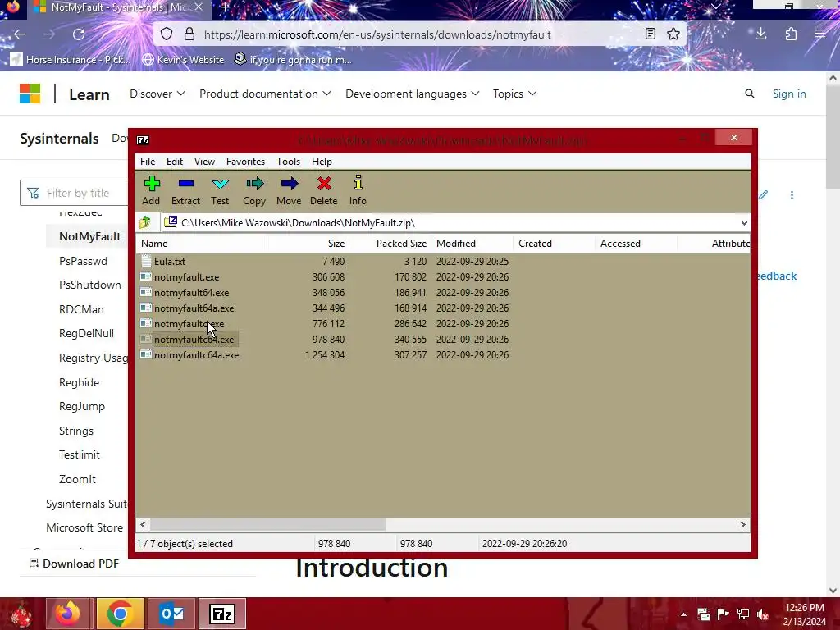Screen dimensions: 840x630
Task: Select the Copy toolbar icon
Action: [254, 190]
